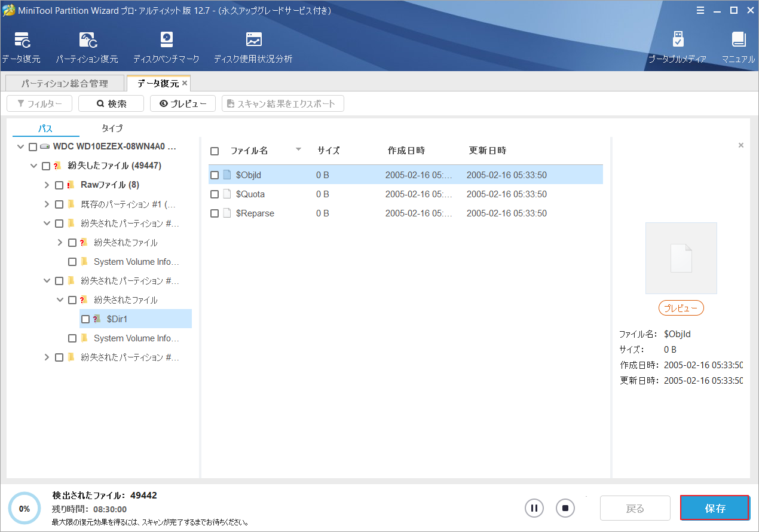759x532 pixels.
Task: Pause the scan with the pause control
Action: (x=534, y=507)
